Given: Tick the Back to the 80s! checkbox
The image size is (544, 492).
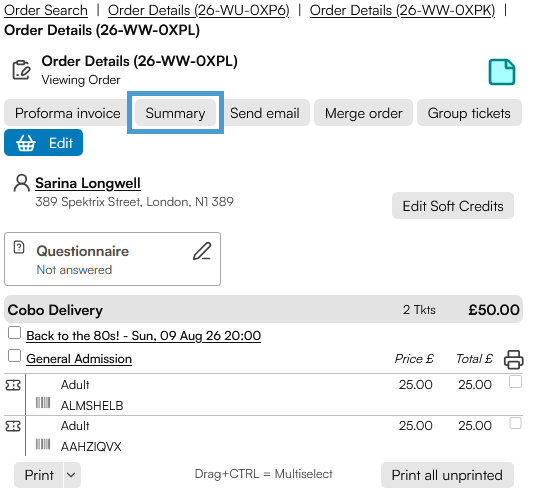Looking at the screenshot, I should 15,332.
